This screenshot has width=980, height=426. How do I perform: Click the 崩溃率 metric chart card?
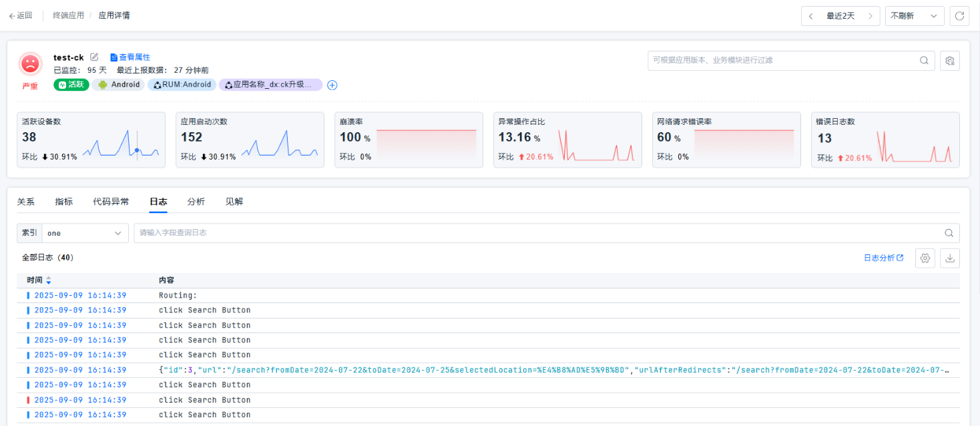[409, 140]
